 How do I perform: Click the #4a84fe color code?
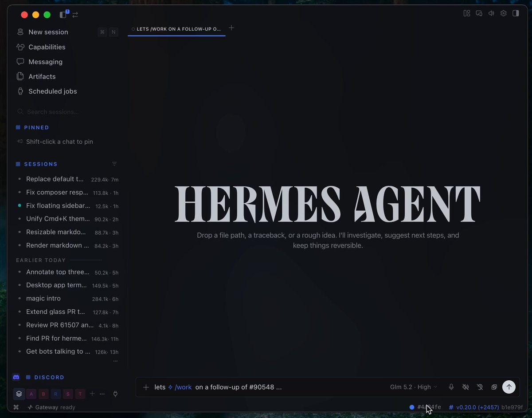[x=429, y=407]
